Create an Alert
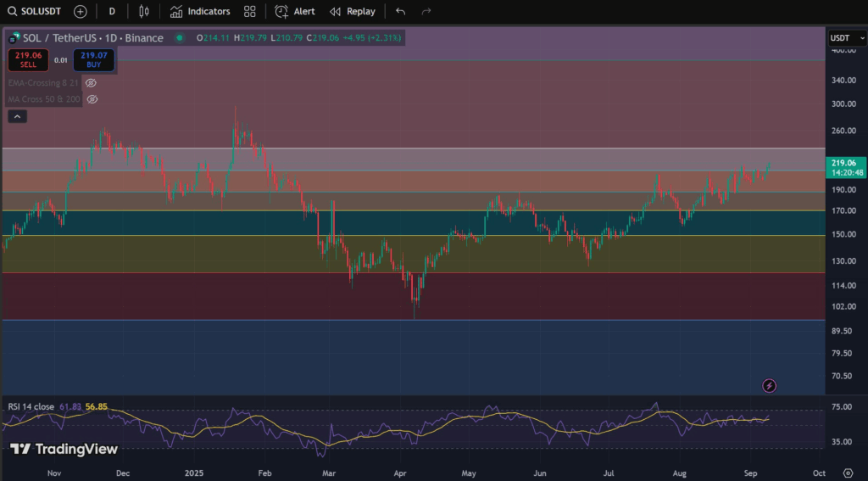 pos(295,11)
